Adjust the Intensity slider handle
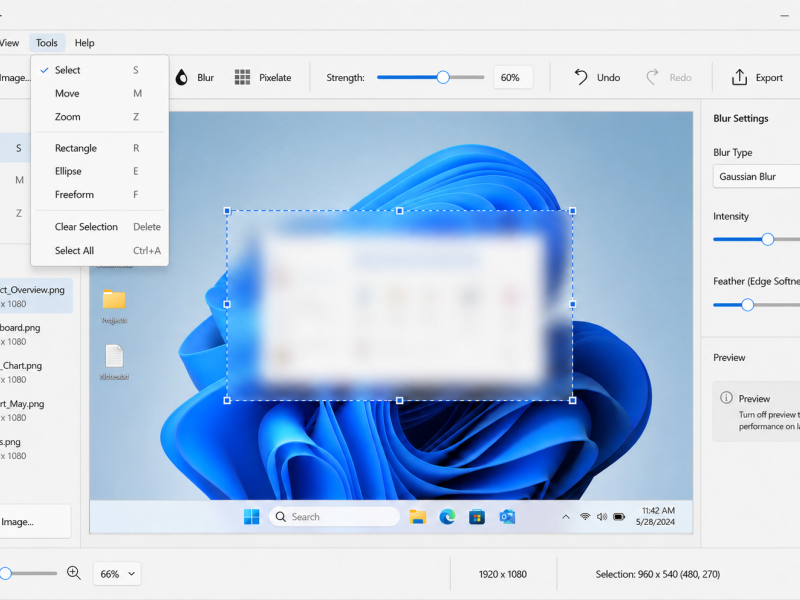800x600 pixels. [768, 239]
